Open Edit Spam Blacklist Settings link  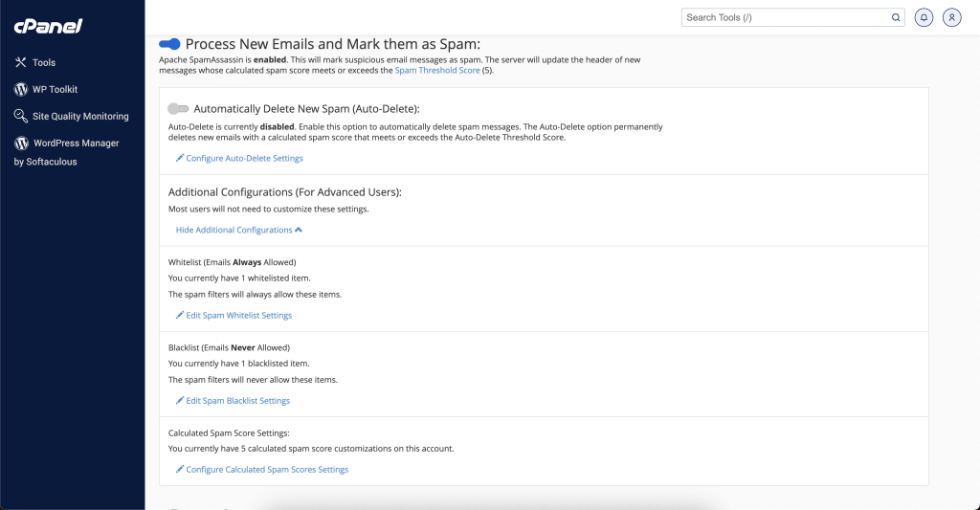(238, 401)
